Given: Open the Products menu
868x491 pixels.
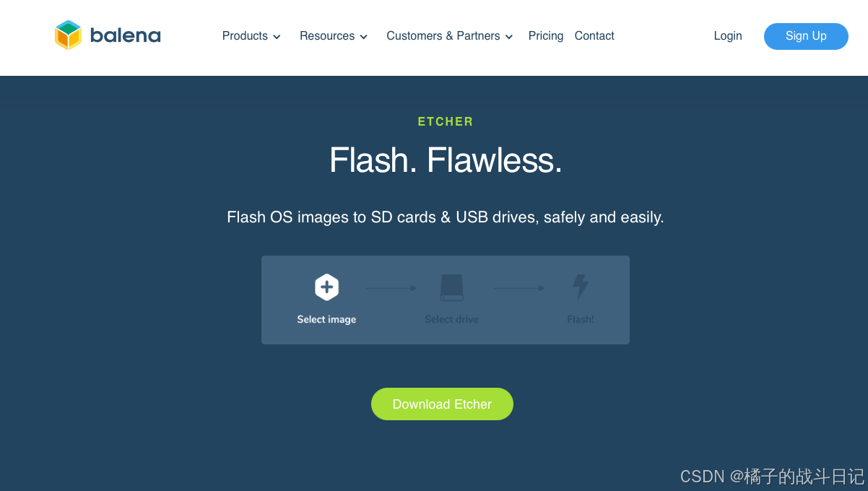Looking at the screenshot, I should [245, 35].
